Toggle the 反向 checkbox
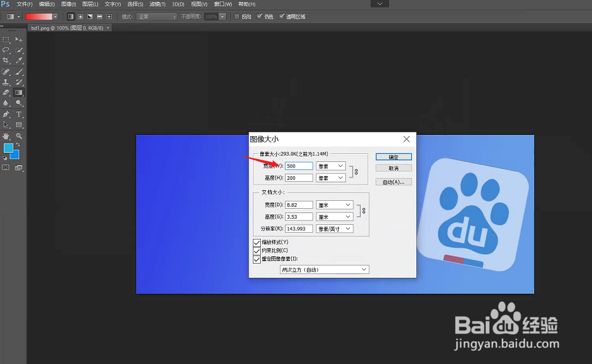The width and height of the screenshot is (592, 364). pyautogui.click(x=237, y=17)
